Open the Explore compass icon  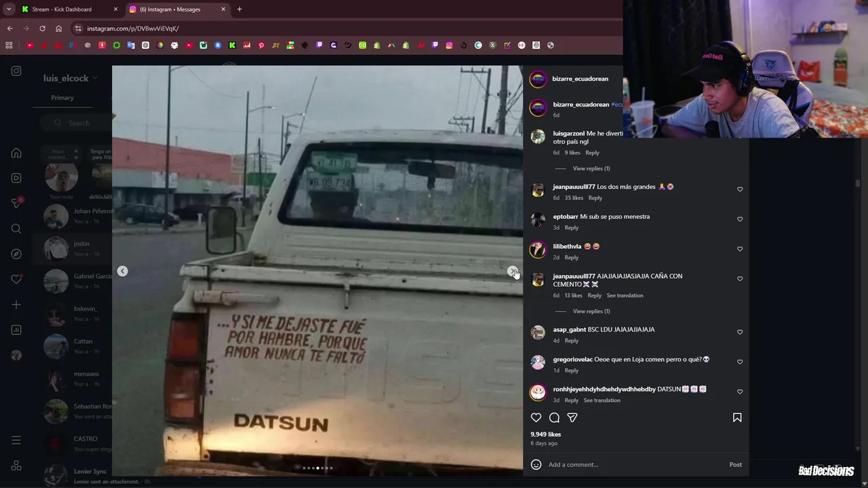[16, 254]
